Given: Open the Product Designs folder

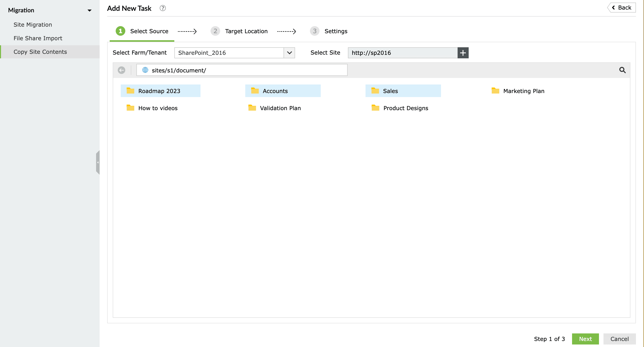Looking at the screenshot, I should 406,108.
